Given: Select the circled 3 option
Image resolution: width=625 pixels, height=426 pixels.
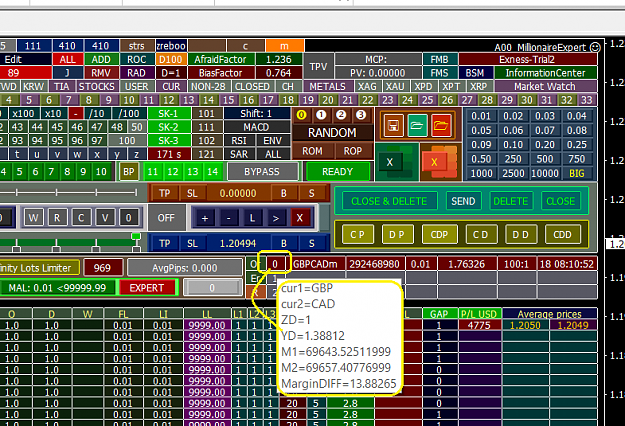Looking at the screenshot, I should coord(361,115).
